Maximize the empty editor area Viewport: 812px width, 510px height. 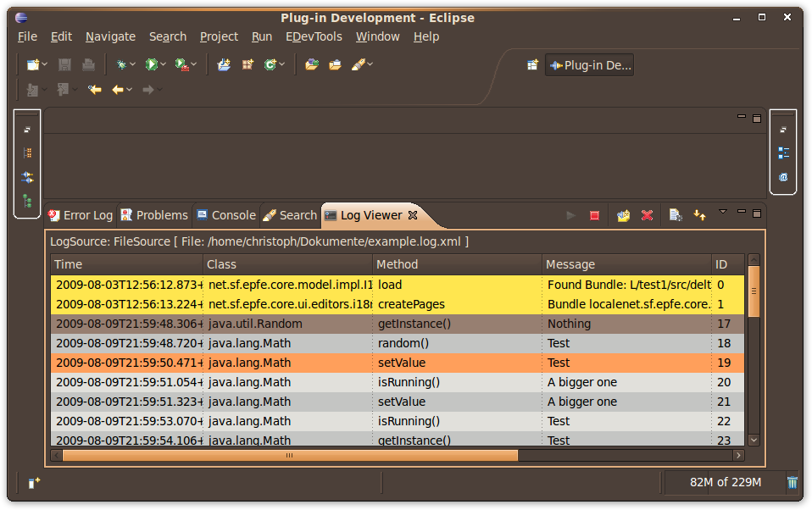coord(757,119)
